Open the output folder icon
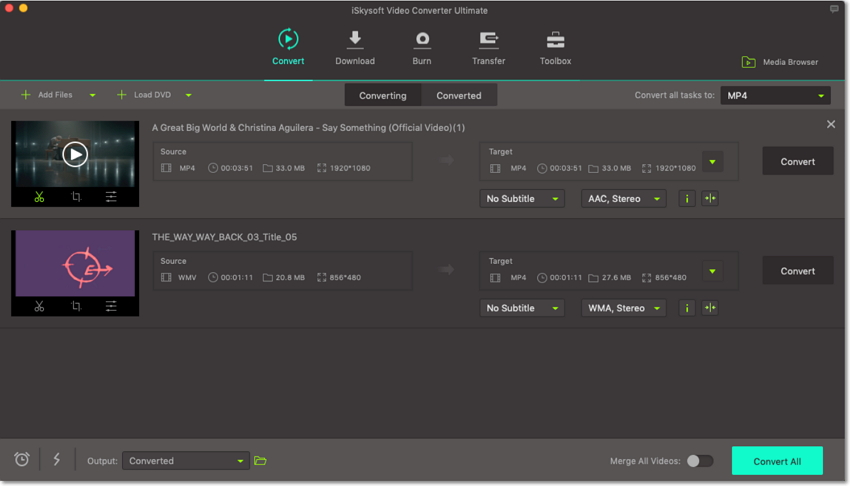Screen dimensions: 850x486 point(260,461)
